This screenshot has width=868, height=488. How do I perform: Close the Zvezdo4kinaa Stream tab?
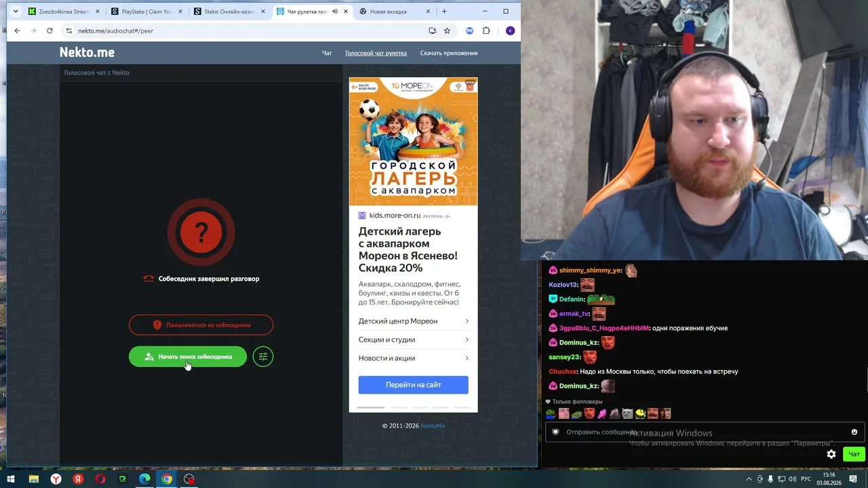coord(98,12)
